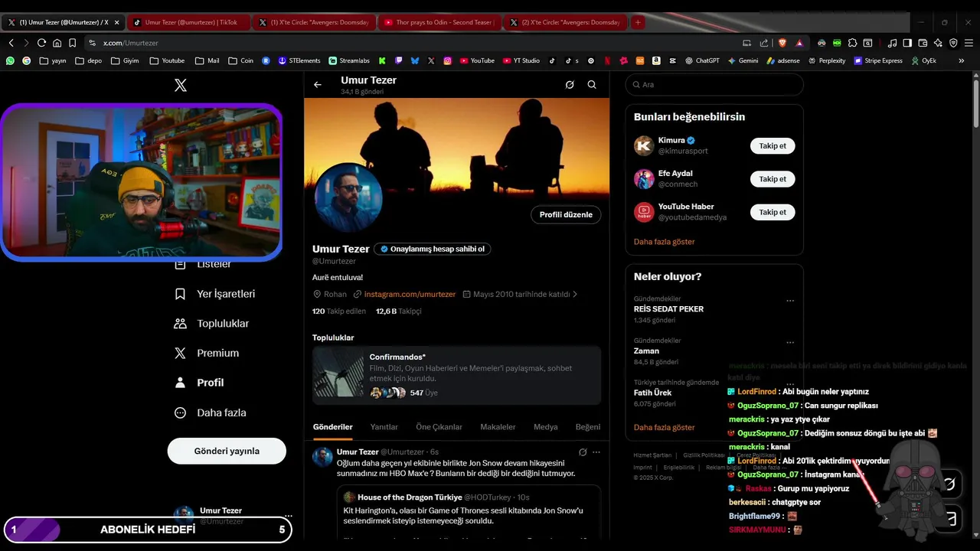Click the Brave VPN shield icon in toolbar
The height and width of the screenshot is (551, 980).
point(953,43)
